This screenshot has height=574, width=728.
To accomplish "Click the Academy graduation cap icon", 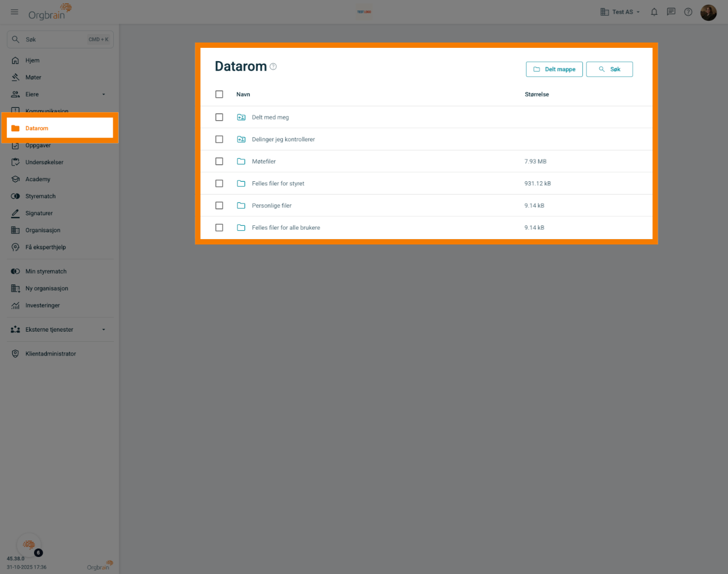I will [x=15, y=179].
